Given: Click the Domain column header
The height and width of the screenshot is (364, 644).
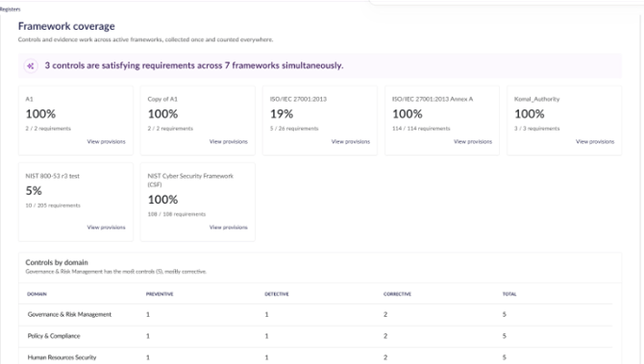Looking at the screenshot, I should click(x=37, y=294).
